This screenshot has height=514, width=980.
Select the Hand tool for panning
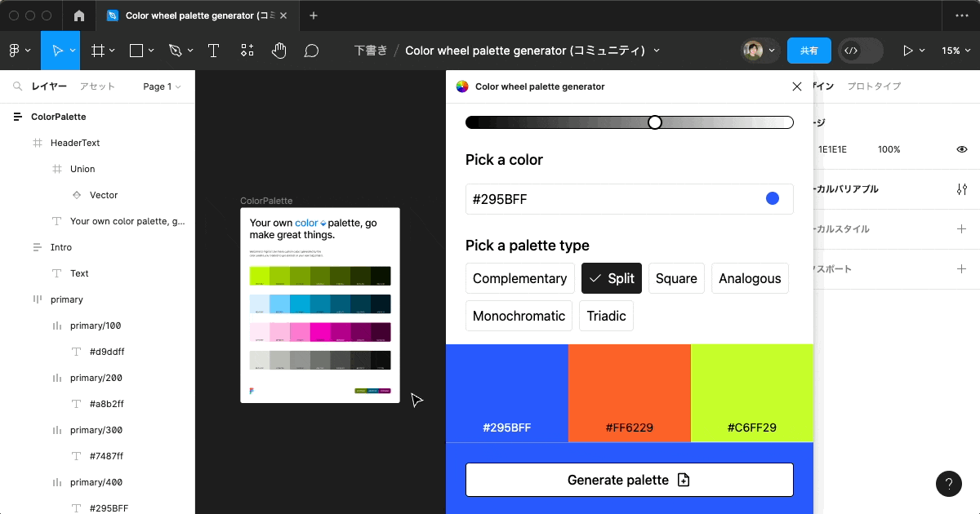278,50
